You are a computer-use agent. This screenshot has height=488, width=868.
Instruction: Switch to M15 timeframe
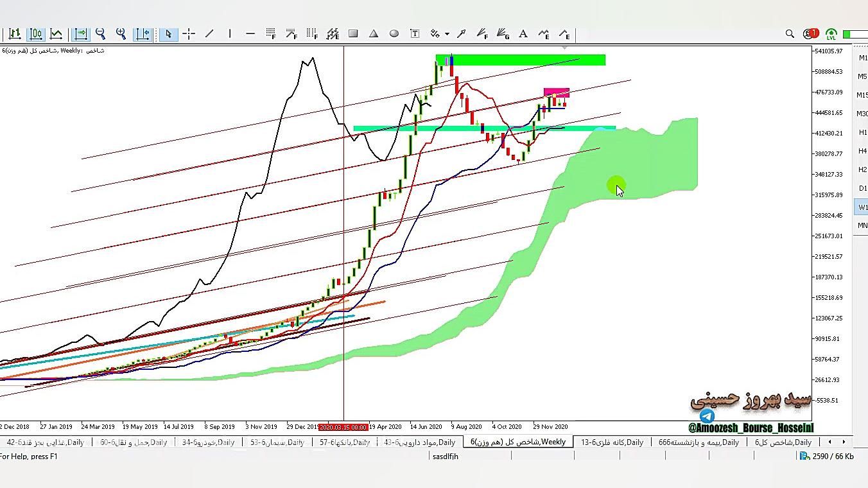[x=862, y=95]
